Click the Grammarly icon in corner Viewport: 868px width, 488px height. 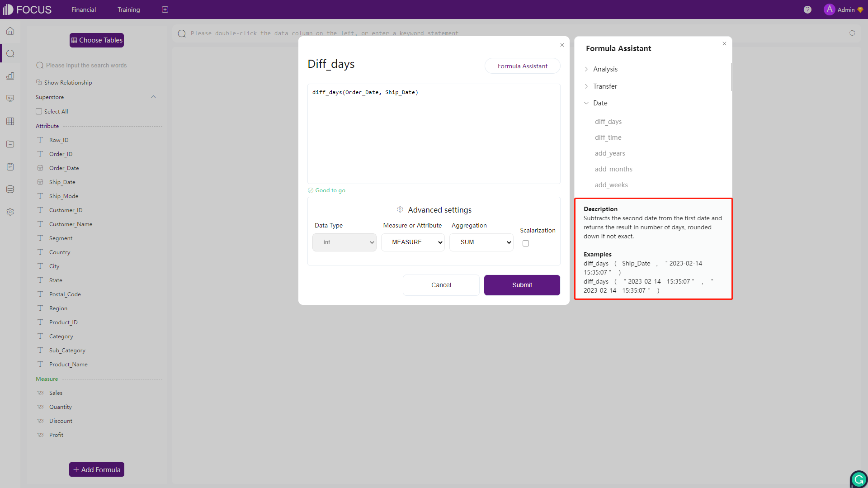point(859,479)
